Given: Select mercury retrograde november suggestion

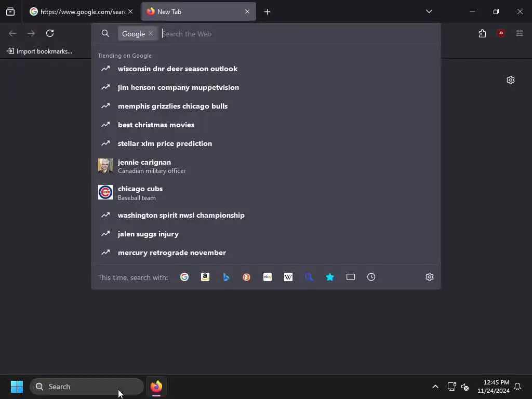Looking at the screenshot, I should pyautogui.click(x=266, y=252).
